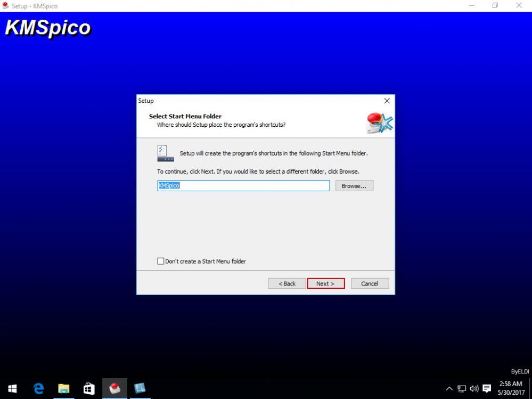Open the Browse folder dialog
Image resolution: width=532 pixels, height=399 pixels.
[354, 186]
